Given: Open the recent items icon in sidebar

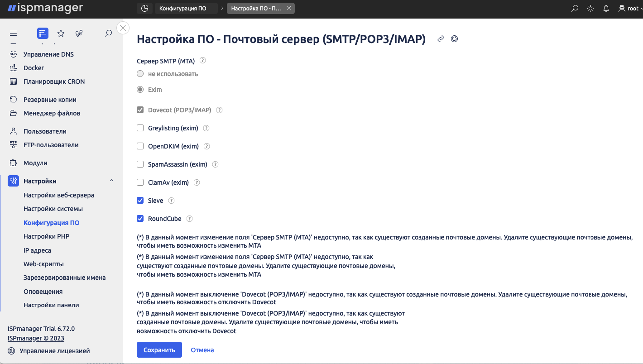Looking at the screenshot, I should pos(79,33).
